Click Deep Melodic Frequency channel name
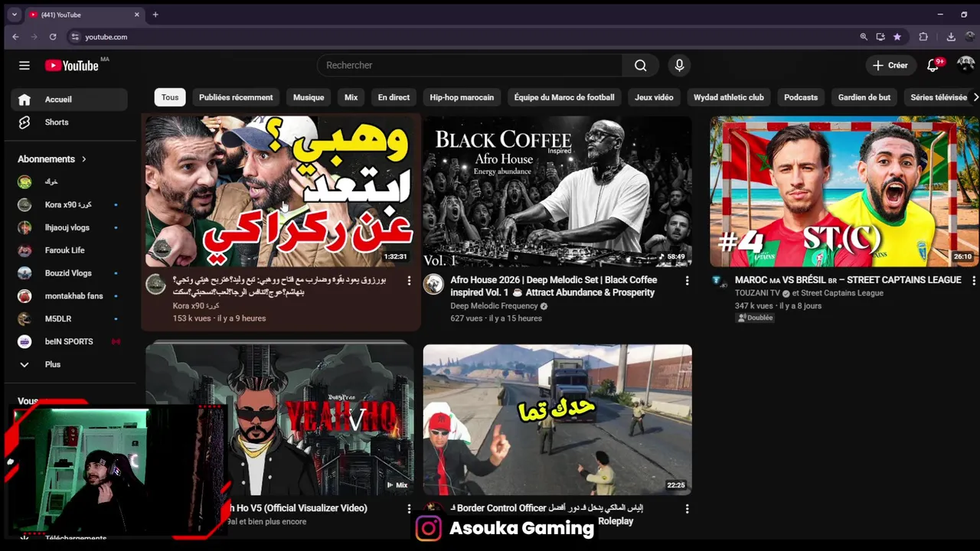This screenshot has width=980, height=551. [494, 306]
